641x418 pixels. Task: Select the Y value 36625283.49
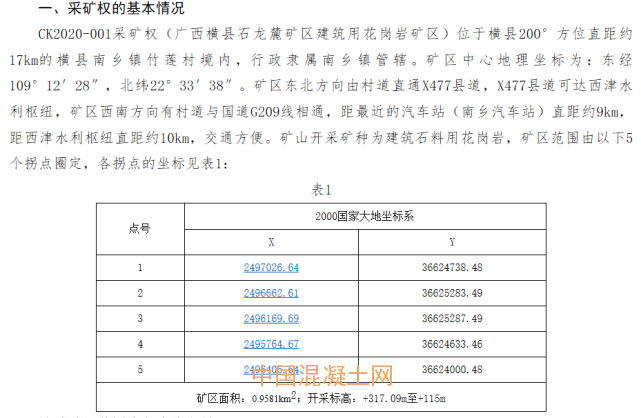[453, 293]
